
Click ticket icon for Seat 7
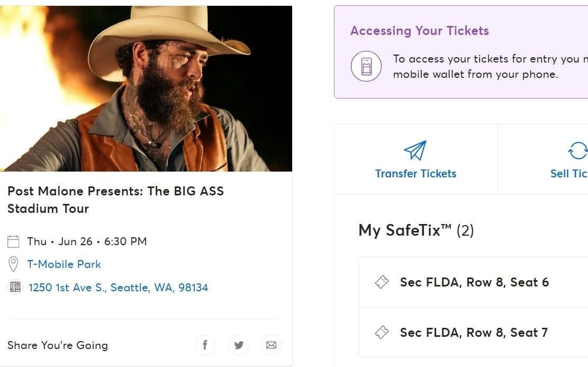point(382,333)
